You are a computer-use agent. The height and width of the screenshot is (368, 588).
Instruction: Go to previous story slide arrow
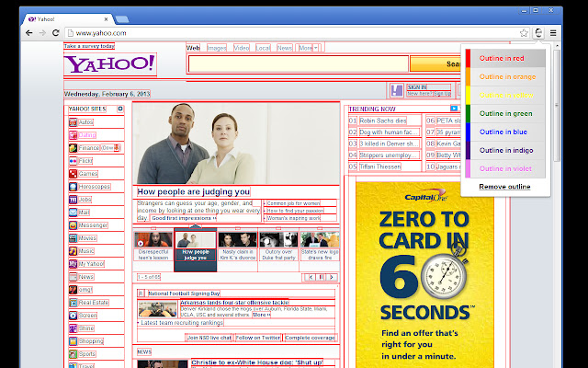[x=311, y=277]
